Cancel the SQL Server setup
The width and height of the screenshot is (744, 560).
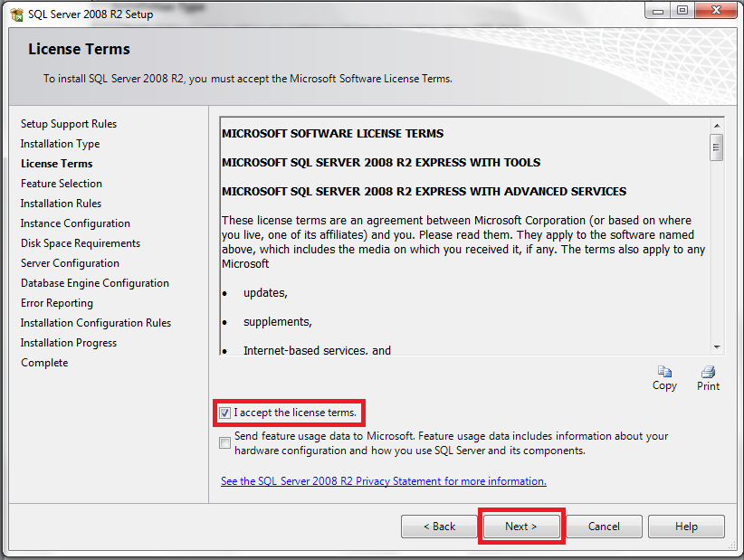604,527
